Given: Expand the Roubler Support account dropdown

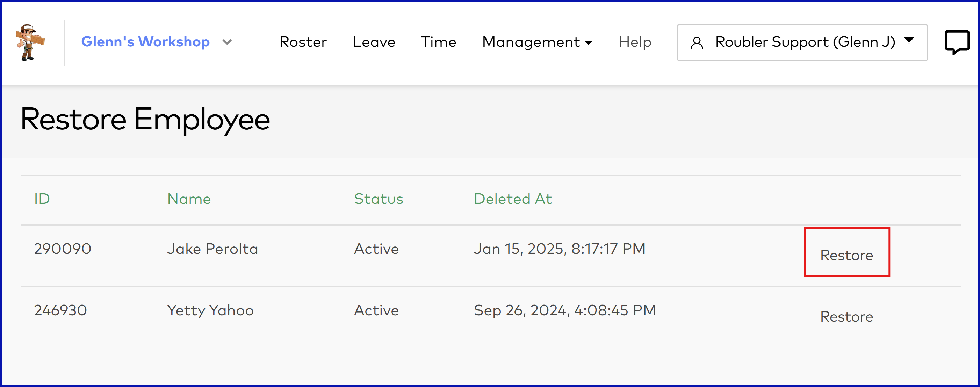Looking at the screenshot, I should 909,40.
